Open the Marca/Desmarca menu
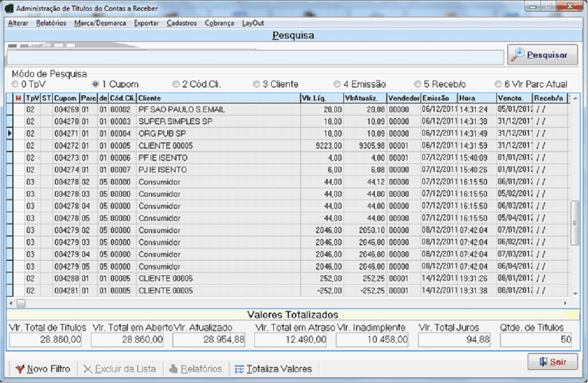588x383 pixels. point(100,23)
